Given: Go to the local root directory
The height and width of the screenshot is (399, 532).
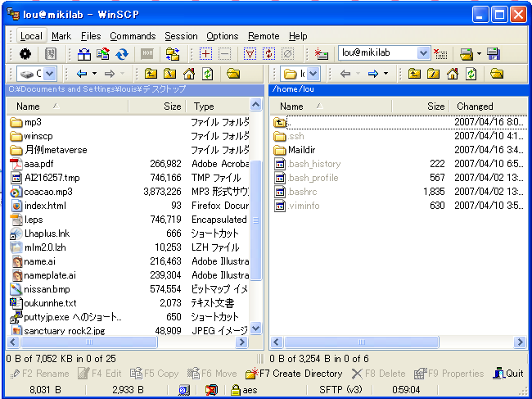Looking at the screenshot, I should click(x=169, y=74).
